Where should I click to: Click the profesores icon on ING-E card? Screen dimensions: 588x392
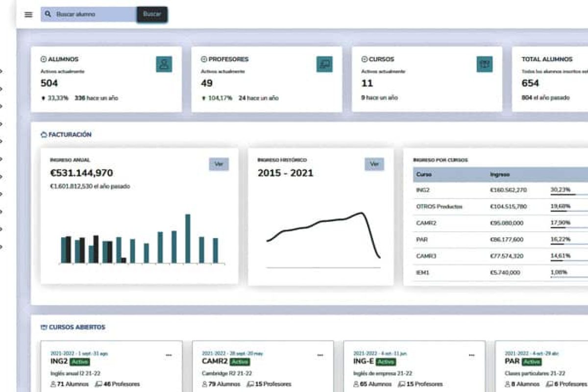click(x=401, y=384)
